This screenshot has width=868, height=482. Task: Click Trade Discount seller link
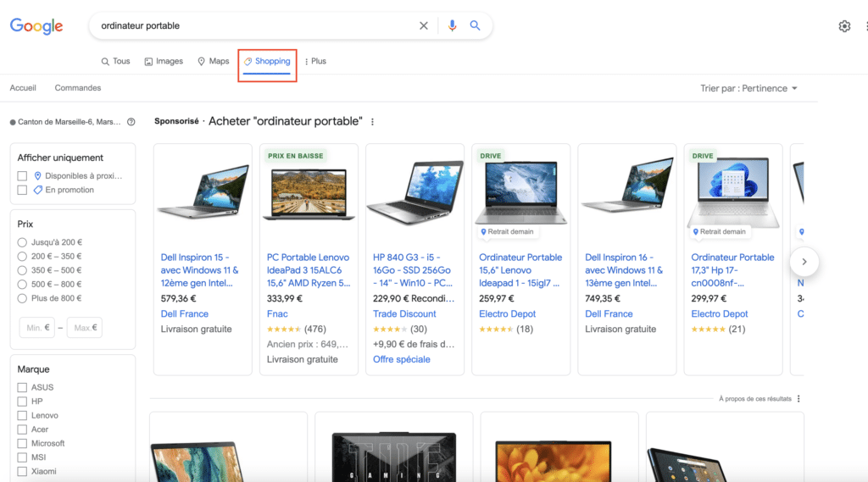[404, 313]
